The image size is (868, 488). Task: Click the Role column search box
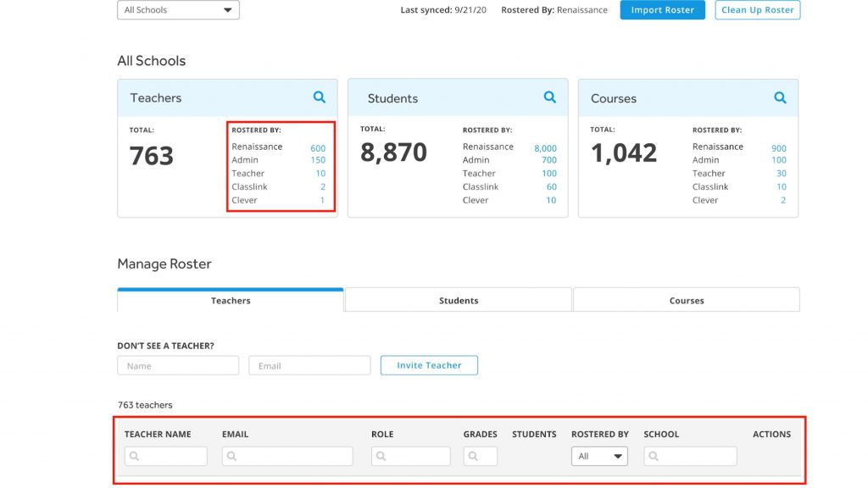click(411, 456)
